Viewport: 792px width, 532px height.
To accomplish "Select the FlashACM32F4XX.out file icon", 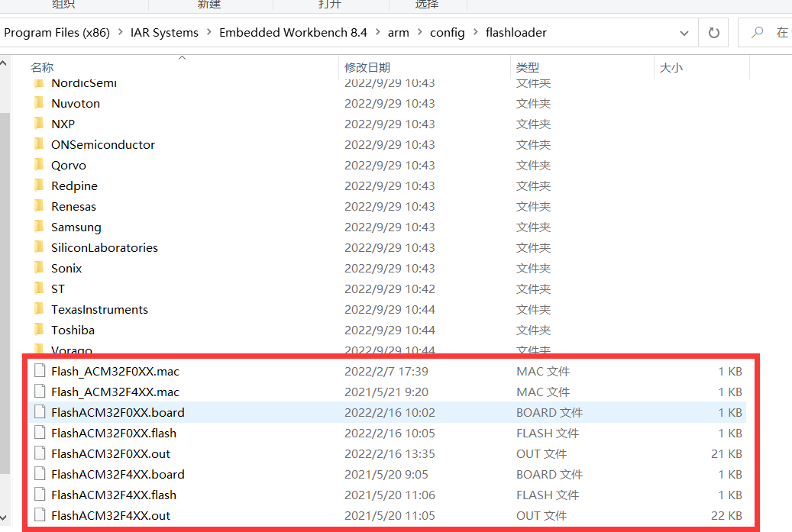I will (40, 515).
